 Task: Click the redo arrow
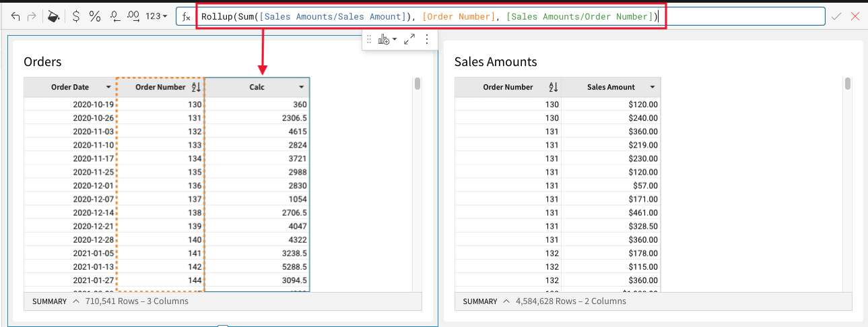point(31,16)
